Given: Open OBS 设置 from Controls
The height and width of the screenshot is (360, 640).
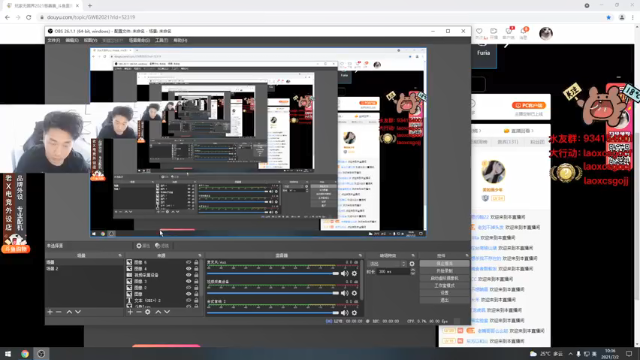Looking at the screenshot, I should [444, 293].
